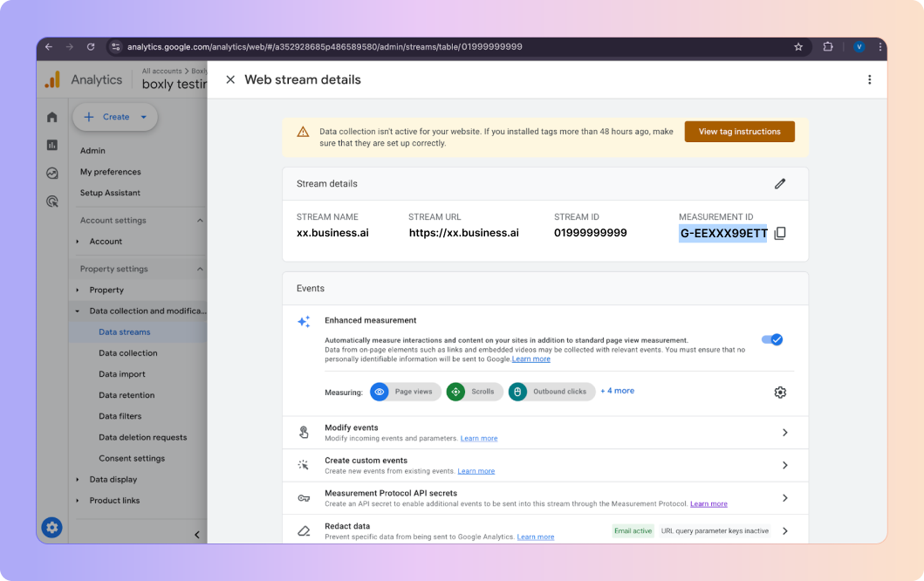Close the Web stream details panel
This screenshot has width=924, height=581.
pyautogui.click(x=230, y=79)
